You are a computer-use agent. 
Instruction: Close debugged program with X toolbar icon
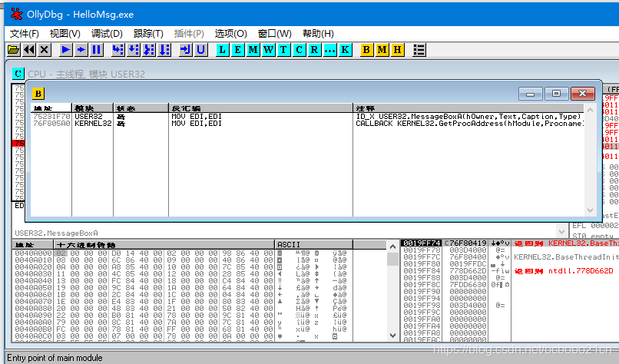(45, 50)
